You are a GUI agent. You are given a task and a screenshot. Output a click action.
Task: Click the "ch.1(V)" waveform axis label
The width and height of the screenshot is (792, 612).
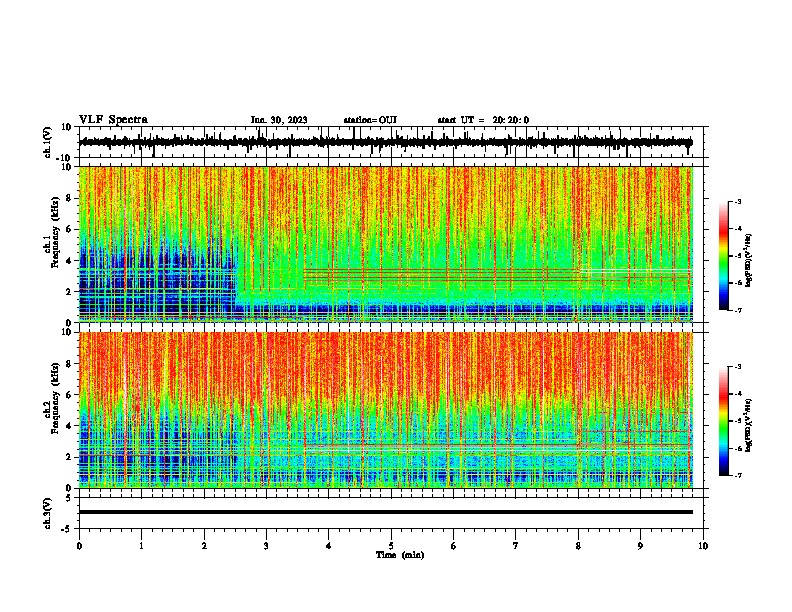(48, 142)
